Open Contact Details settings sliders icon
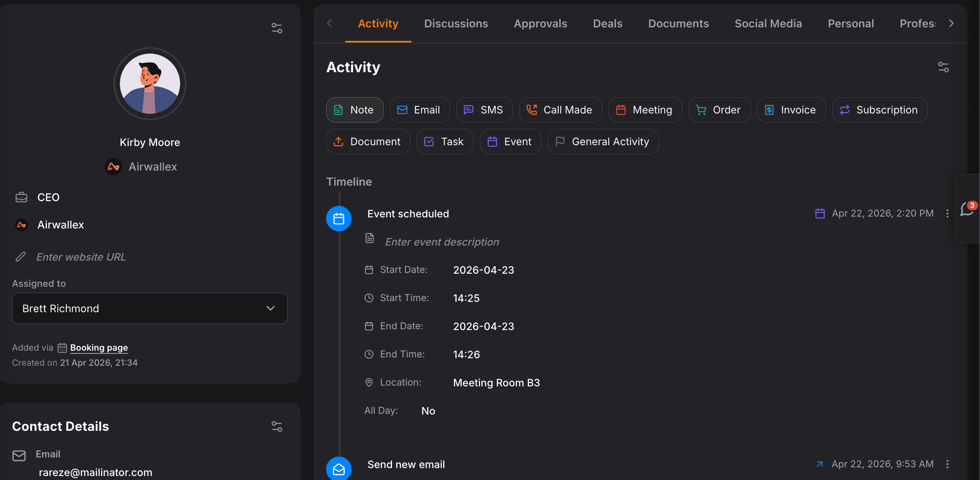This screenshot has width=980, height=480. pos(277,426)
